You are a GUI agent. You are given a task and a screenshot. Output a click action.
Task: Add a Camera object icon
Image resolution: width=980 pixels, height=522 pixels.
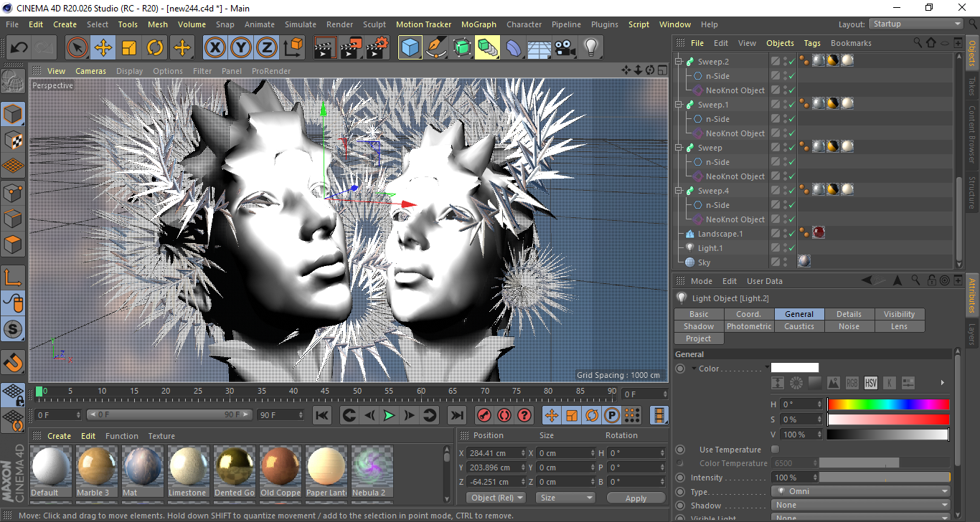click(x=565, y=48)
